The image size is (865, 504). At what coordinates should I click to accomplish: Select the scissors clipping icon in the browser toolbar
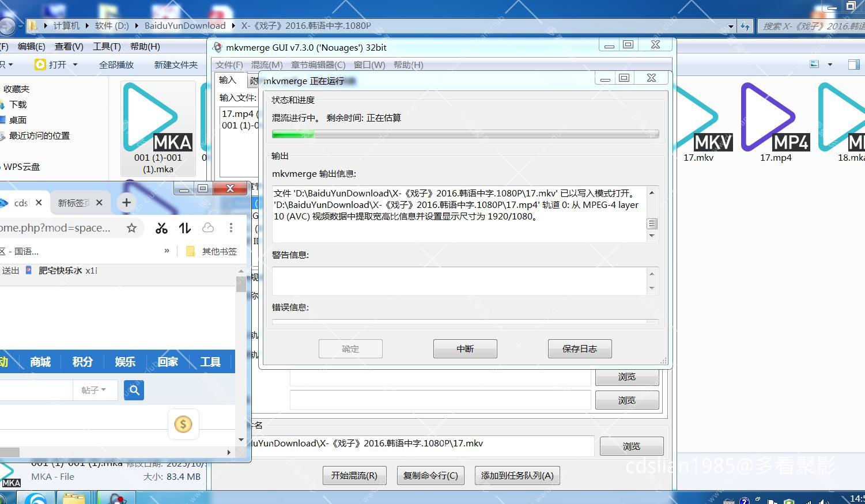point(161,228)
